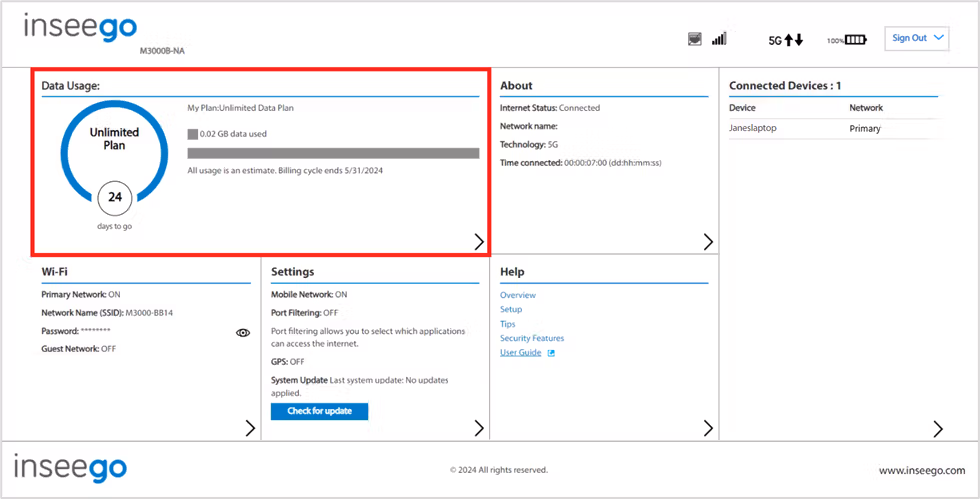The width and height of the screenshot is (980, 499).
Task: Click the Check for update button
Action: pyautogui.click(x=319, y=411)
